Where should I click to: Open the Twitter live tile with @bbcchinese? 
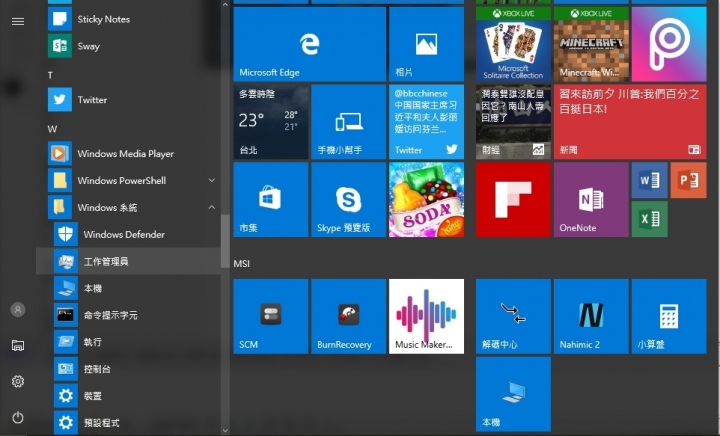coord(427,122)
